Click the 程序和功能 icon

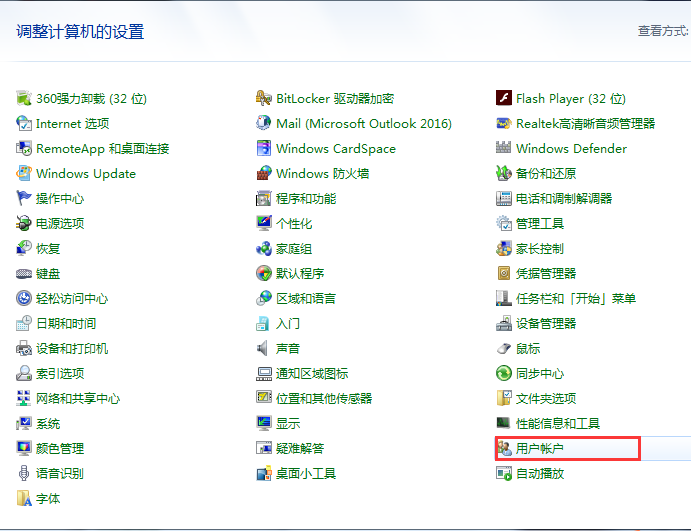tap(264, 198)
